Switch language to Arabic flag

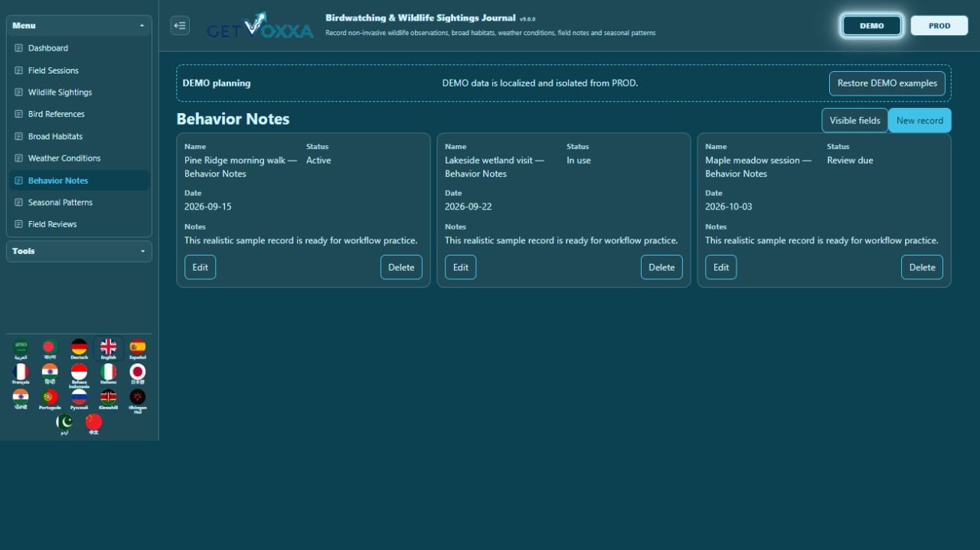pos(21,347)
